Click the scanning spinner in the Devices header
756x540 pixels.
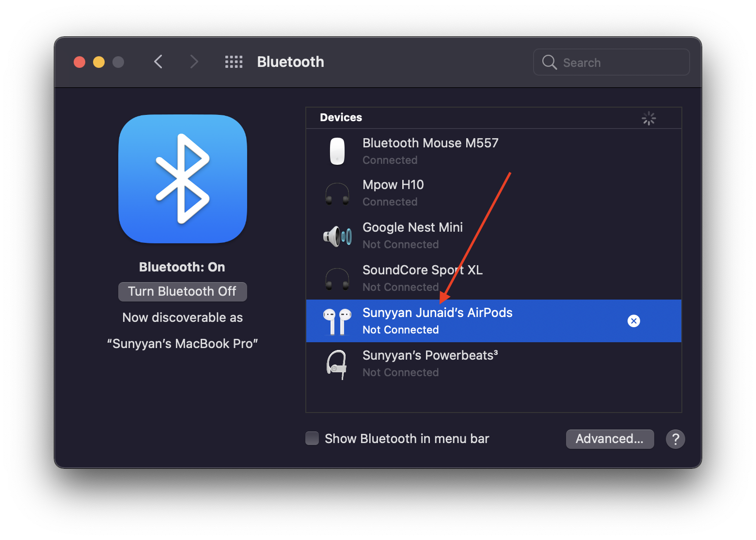pyautogui.click(x=649, y=118)
